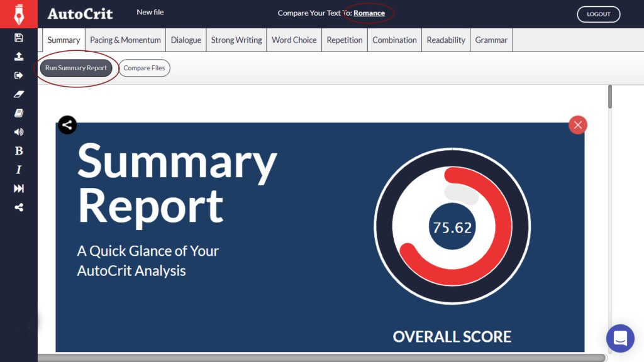
Task: Switch to the Pacing & Momentum tab
Action: click(125, 40)
